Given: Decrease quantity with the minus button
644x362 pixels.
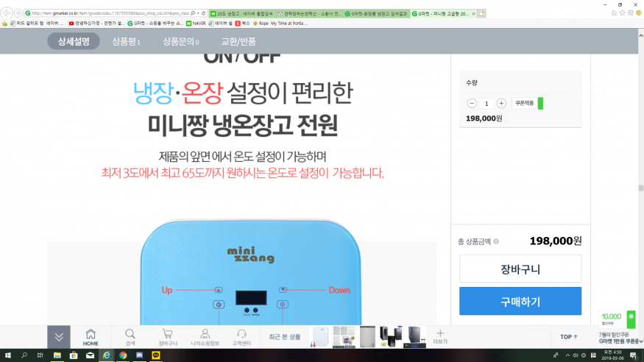Looking at the screenshot, I should tap(472, 104).
